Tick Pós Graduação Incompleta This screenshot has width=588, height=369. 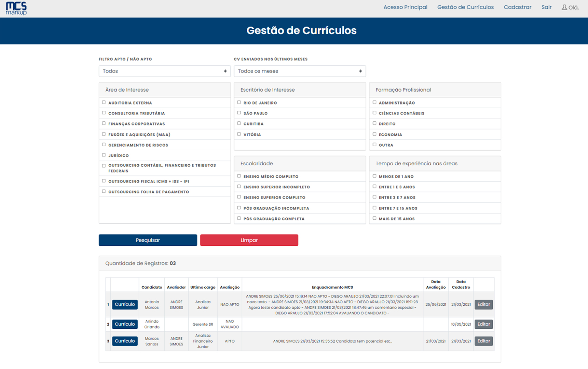(x=239, y=208)
